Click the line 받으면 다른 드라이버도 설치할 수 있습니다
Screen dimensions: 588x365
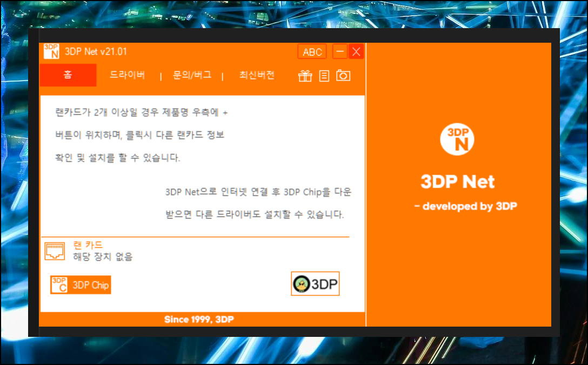tap(255, 215)
